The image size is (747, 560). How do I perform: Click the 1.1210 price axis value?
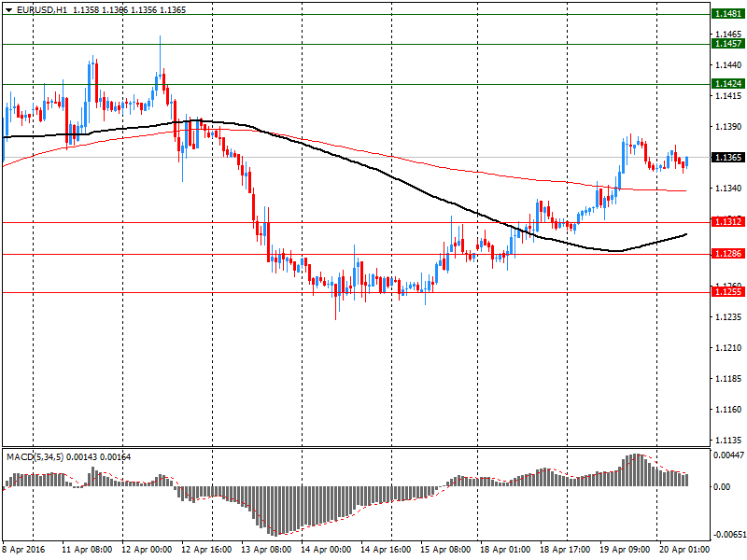[x=729, y=348]
